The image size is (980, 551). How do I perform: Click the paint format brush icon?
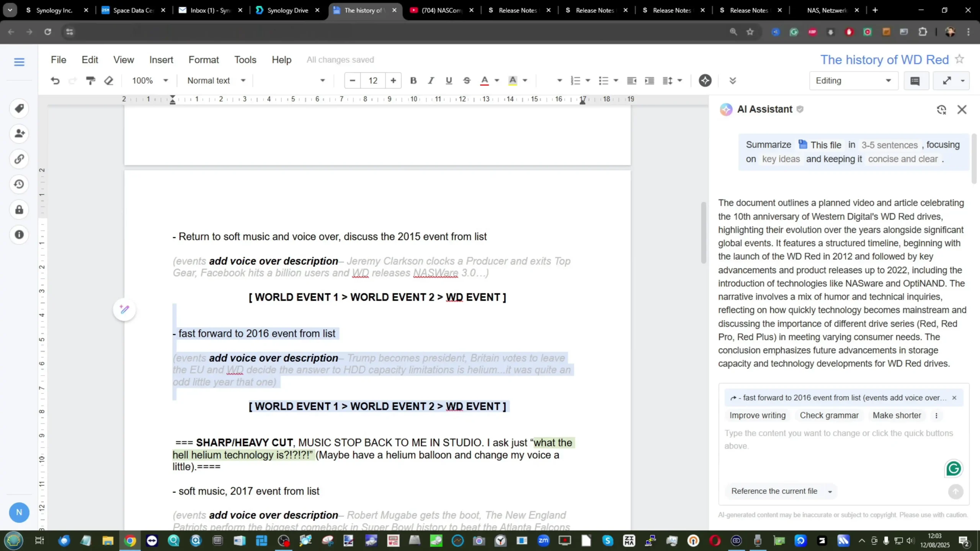click(90, 81)
